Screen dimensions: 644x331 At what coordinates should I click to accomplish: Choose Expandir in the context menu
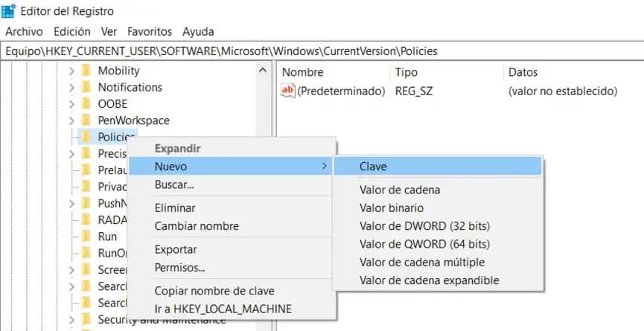(232, 149)
